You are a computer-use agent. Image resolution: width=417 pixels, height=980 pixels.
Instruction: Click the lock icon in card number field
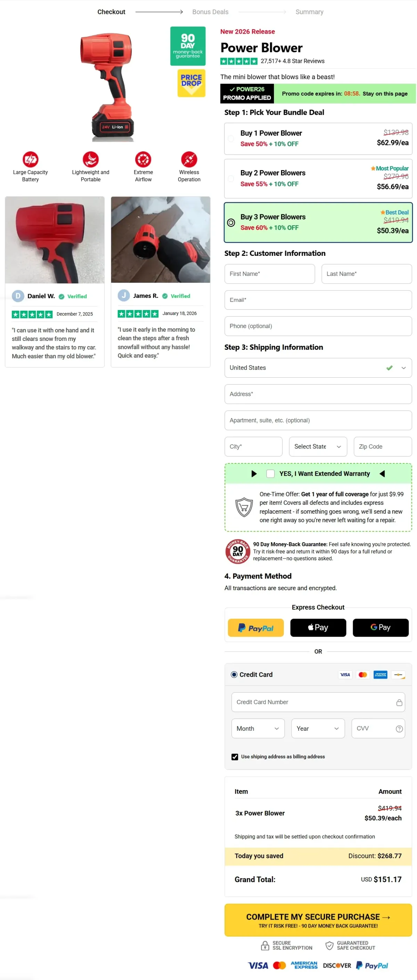point(399,702)
